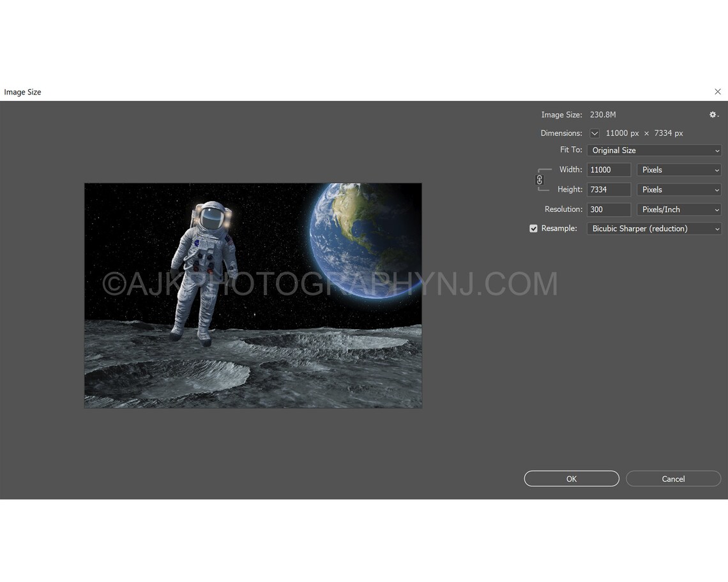Close the dialog with the X button
This screenshot has width=728, height=582.
[717, 91]
